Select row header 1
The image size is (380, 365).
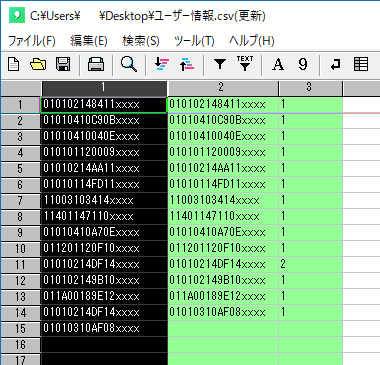coord(21,105)
